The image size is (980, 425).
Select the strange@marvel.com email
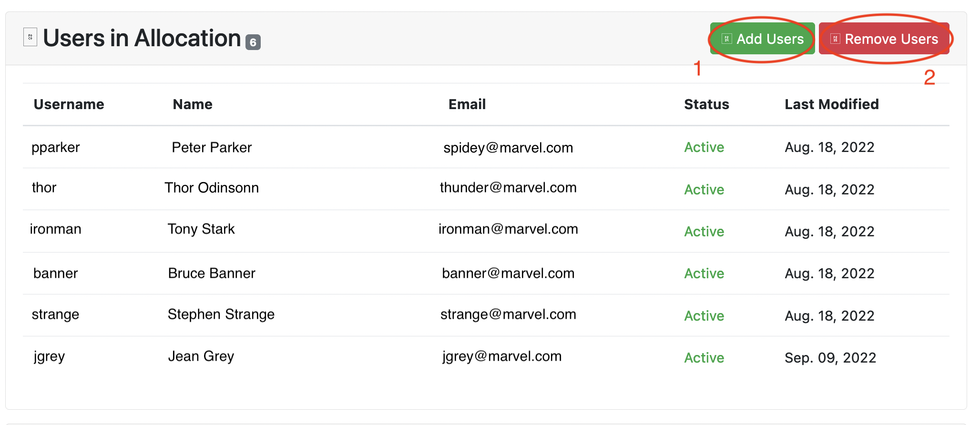pos(508,314)
